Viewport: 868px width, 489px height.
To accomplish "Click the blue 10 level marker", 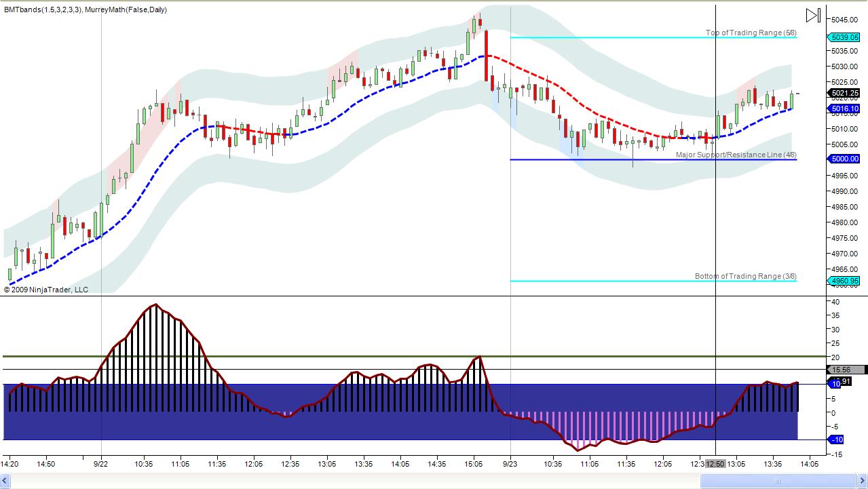I will (x=835, y=384).
